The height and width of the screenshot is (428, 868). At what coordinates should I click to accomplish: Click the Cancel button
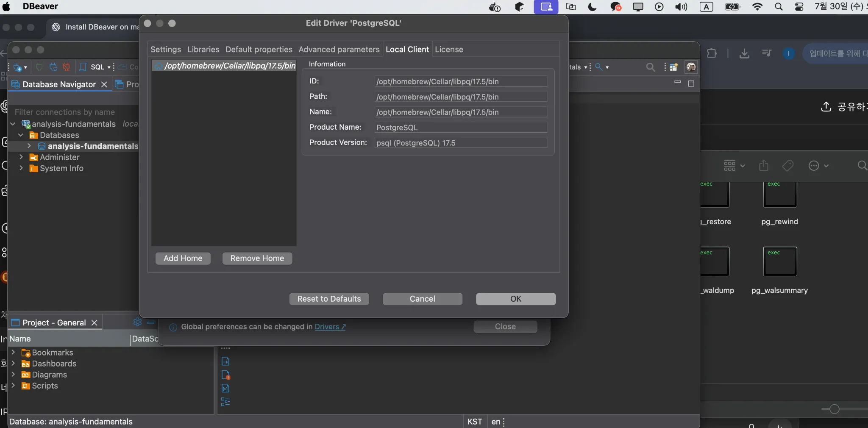pyautogui.click(x=423, y=299)
